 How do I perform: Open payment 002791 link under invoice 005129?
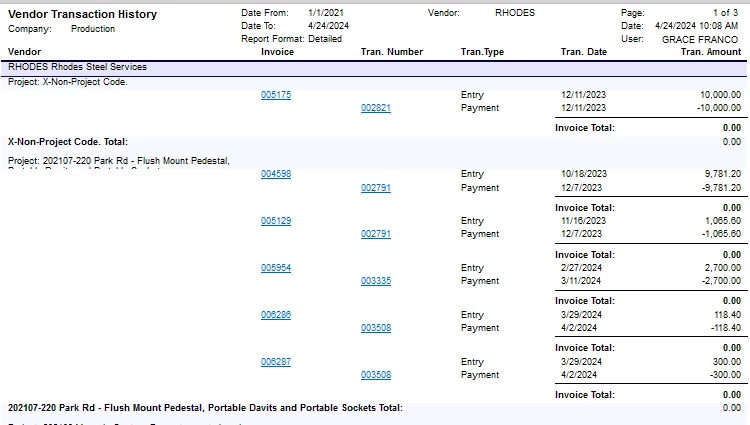[376, 234]
